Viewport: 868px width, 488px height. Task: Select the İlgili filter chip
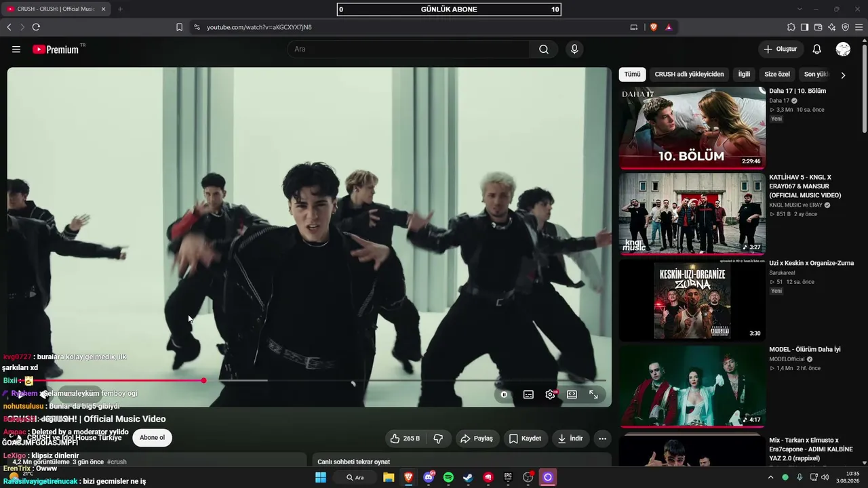744,75
